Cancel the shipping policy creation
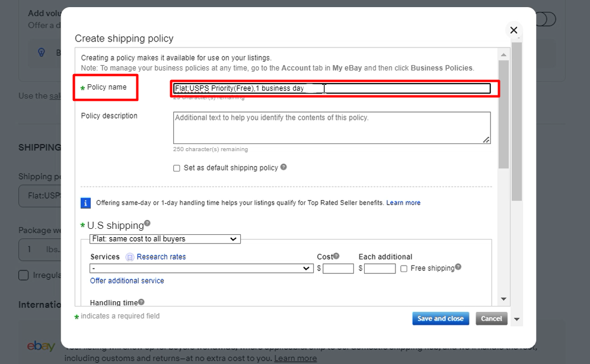This screenshot has height=364, width=590. (x=492, y=318)
